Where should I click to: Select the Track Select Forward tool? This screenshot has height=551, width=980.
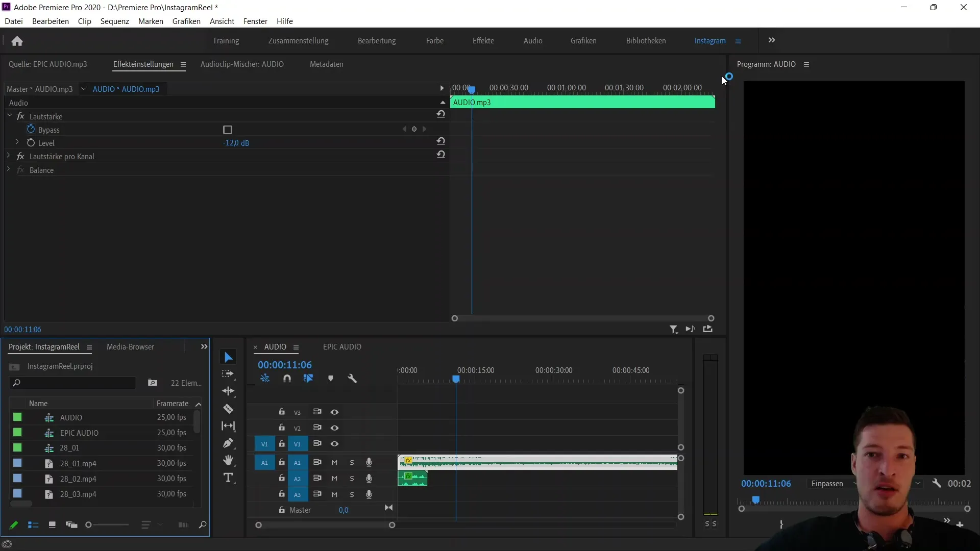coord(228,374)
